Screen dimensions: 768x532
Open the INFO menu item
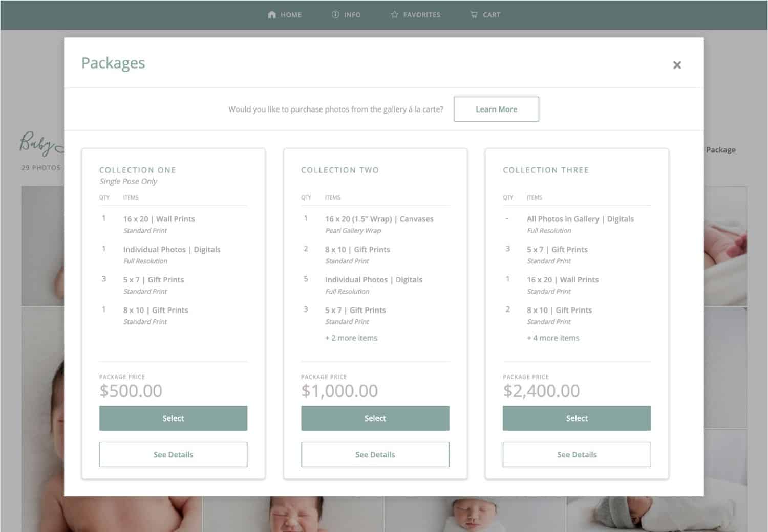(352, 15)
